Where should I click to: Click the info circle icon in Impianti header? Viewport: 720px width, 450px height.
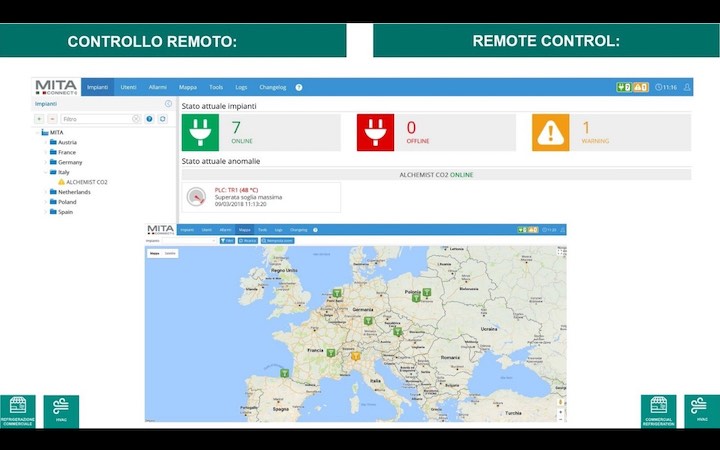point(168,103)
